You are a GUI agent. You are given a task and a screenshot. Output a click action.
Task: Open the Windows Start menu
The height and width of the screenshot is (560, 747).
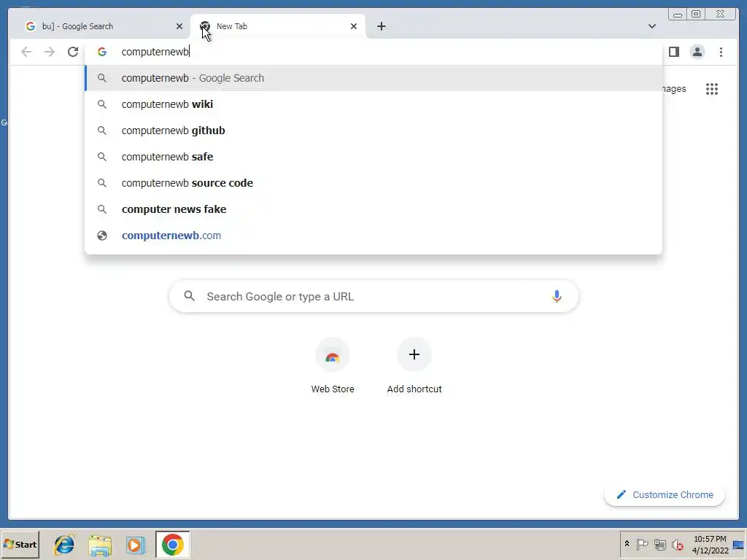pyautogui.click(x=20, y=544)
